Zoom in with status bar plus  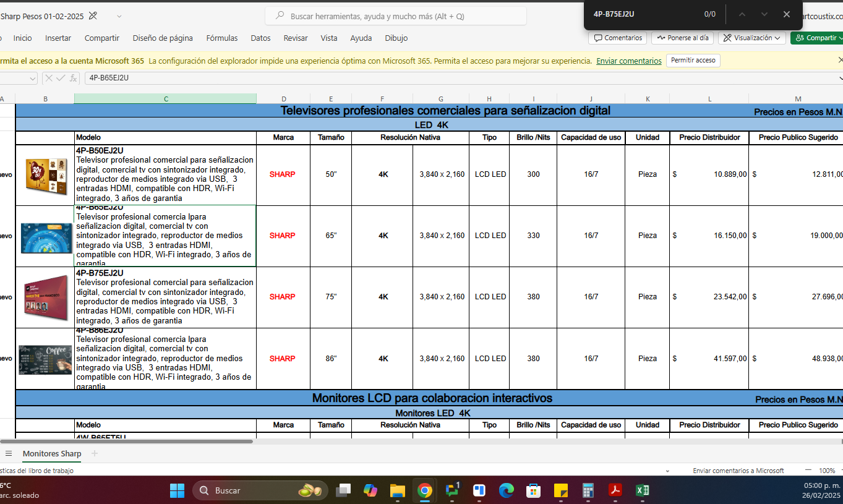841,471
